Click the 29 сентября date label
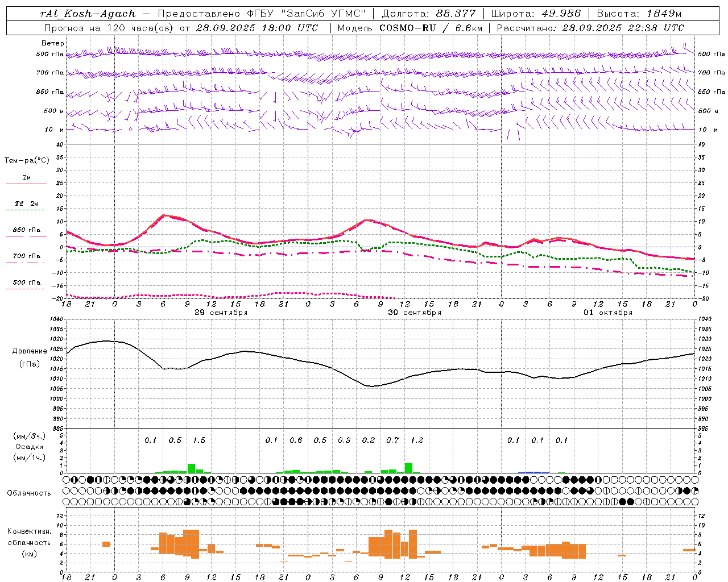This screenshot has width=728, height=582. (221, 313)
